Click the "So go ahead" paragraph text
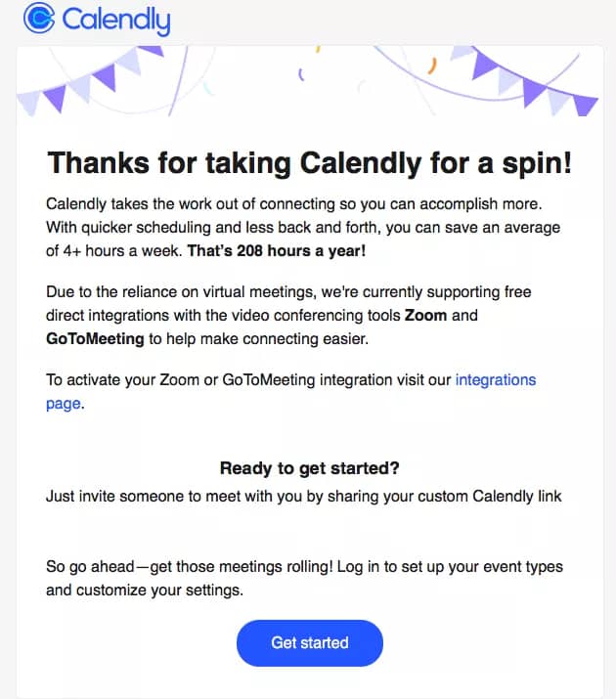Viewport: 616px width, 699px height. click(x=304, y=578)
